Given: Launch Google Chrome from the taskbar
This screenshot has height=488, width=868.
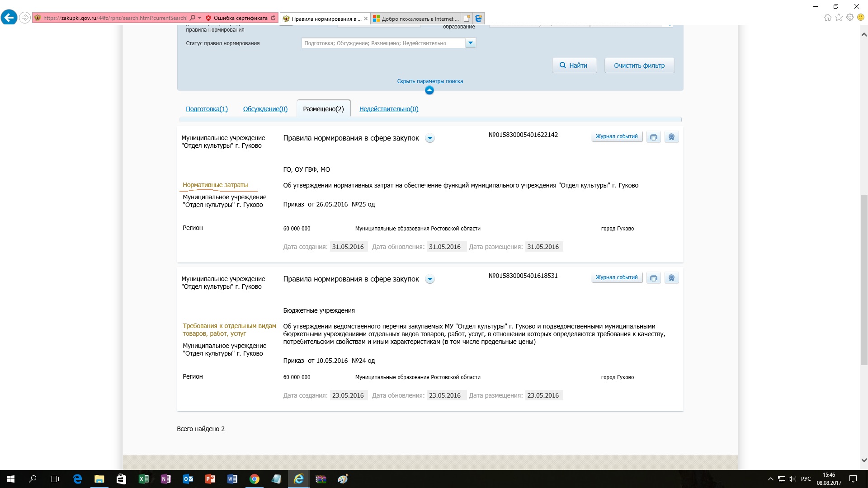Looking at the screenshot, I should coord(255,479).
